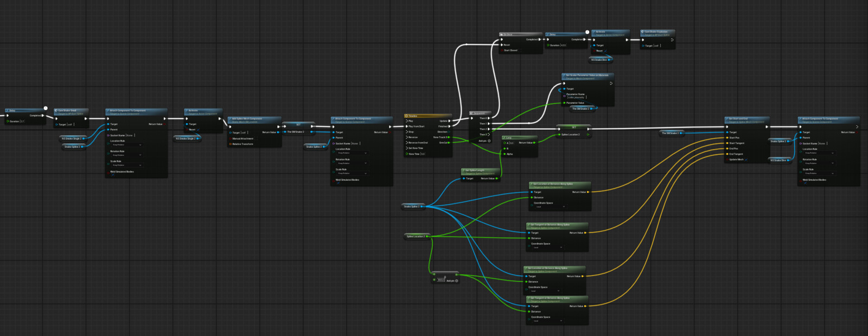Edit Timeline New Time value field
The height and width of the screenshot is (336, 868).
pyautogui.click(x=423, y=154)
